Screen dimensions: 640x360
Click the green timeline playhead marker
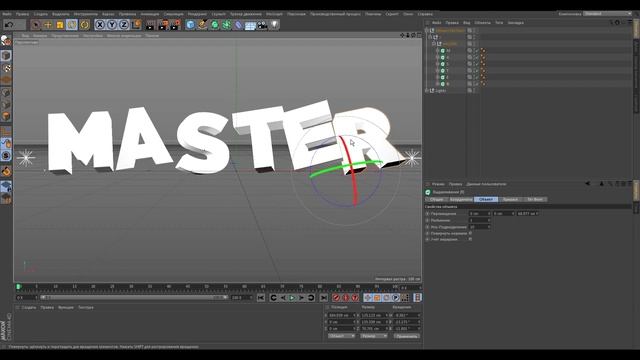click(x=18, y=287)
